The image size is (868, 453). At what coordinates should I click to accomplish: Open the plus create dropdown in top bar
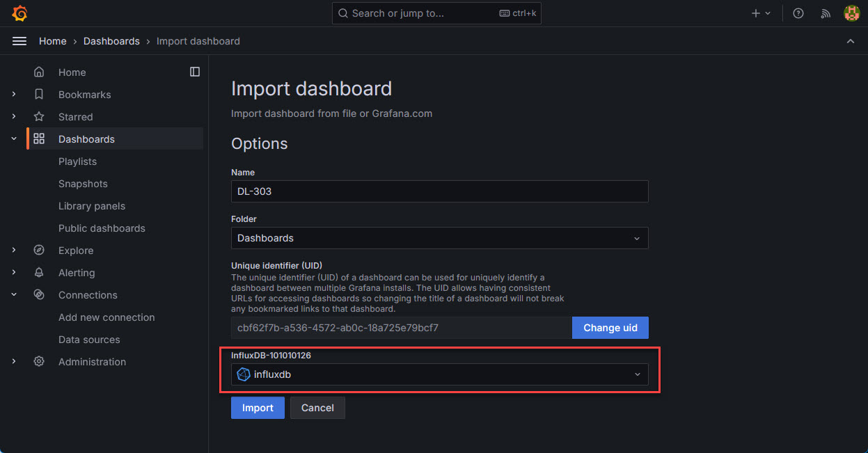[761, 13]
